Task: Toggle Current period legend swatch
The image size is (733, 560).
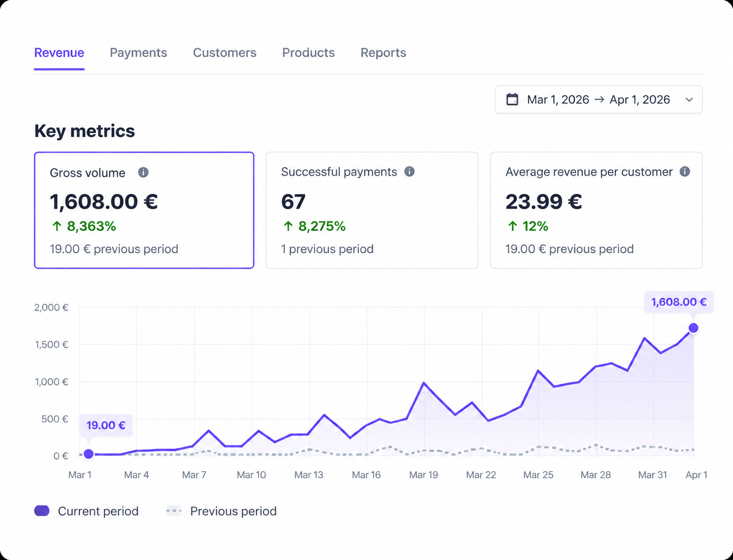Action: (42, 511)
